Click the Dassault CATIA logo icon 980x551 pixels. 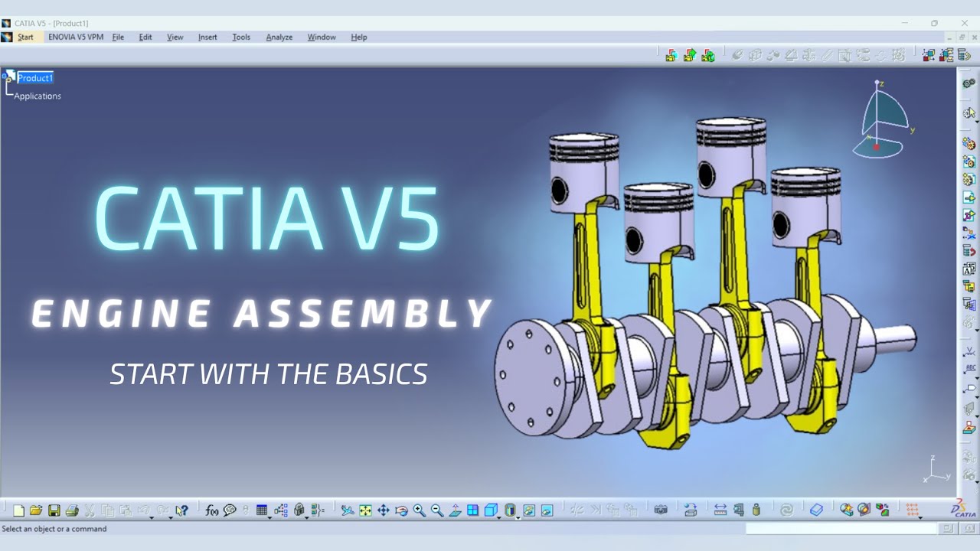point(963,510)
